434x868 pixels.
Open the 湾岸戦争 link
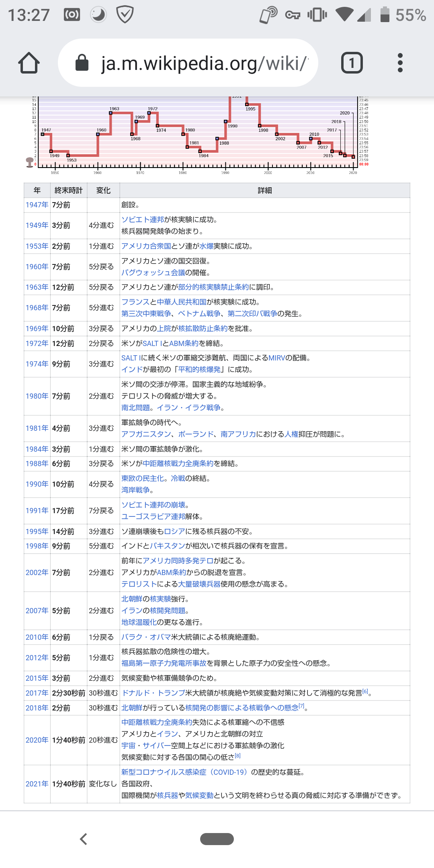click(x=135, y=490)
